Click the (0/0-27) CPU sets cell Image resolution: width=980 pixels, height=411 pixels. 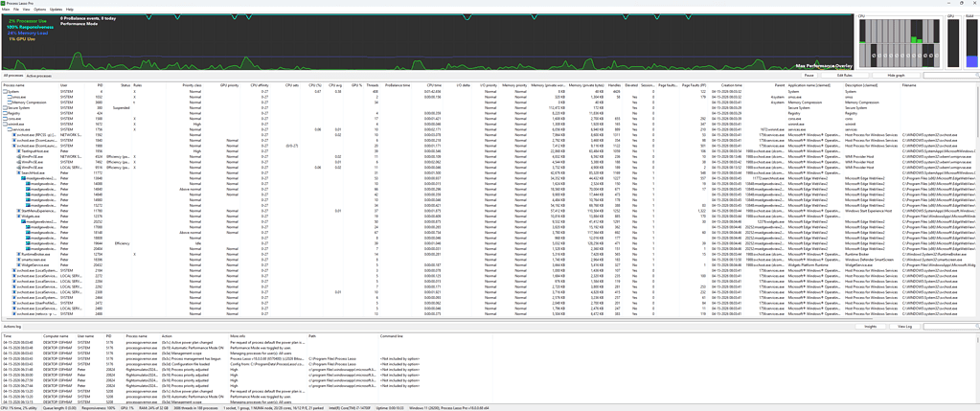[x=292, y=146]
